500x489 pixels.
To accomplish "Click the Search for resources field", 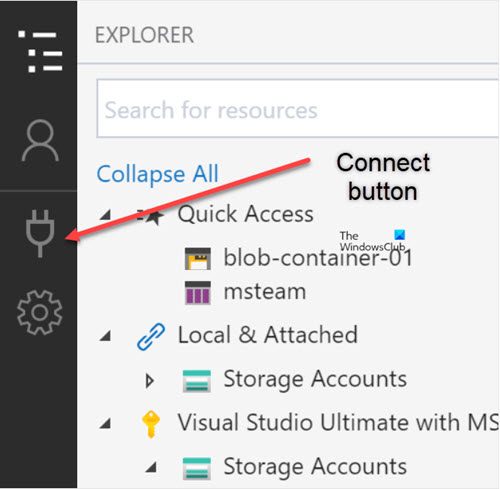I will (298, 108).
